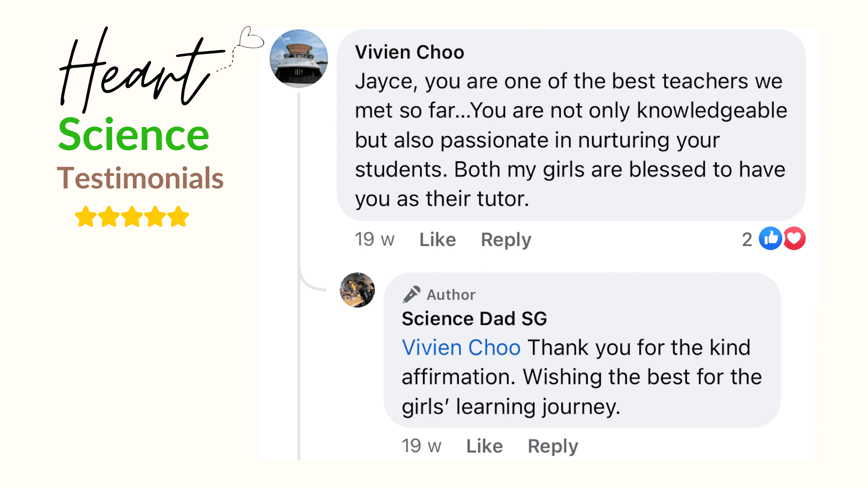Click the first yellow rating star

(x=85, y=217)
